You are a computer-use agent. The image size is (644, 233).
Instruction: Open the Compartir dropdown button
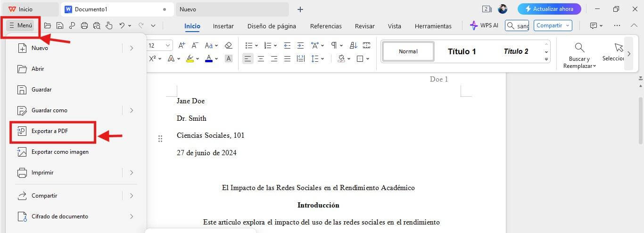coord(553,25)
